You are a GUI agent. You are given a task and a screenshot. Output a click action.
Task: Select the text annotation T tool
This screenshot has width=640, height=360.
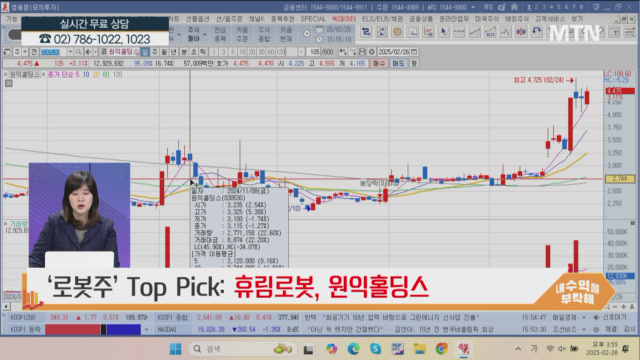[615, 32]
